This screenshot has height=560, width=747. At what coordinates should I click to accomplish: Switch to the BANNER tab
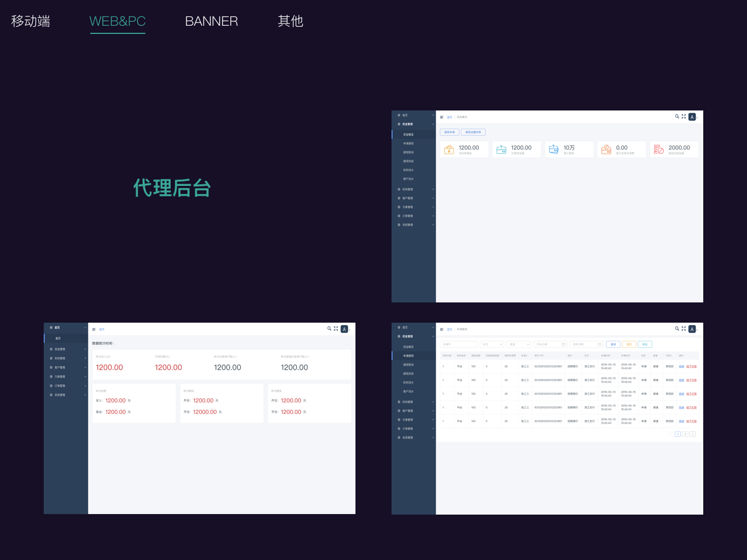click(x=212, y=21)
